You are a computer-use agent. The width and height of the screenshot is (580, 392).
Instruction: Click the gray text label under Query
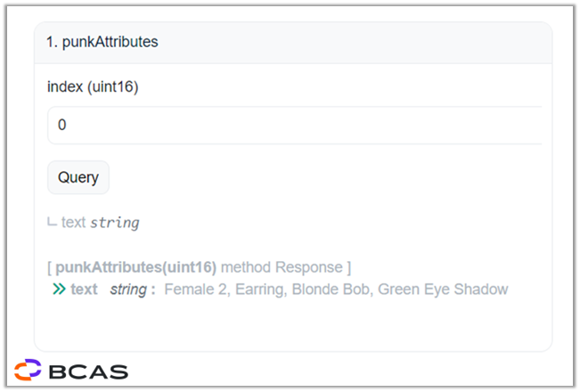74,222
